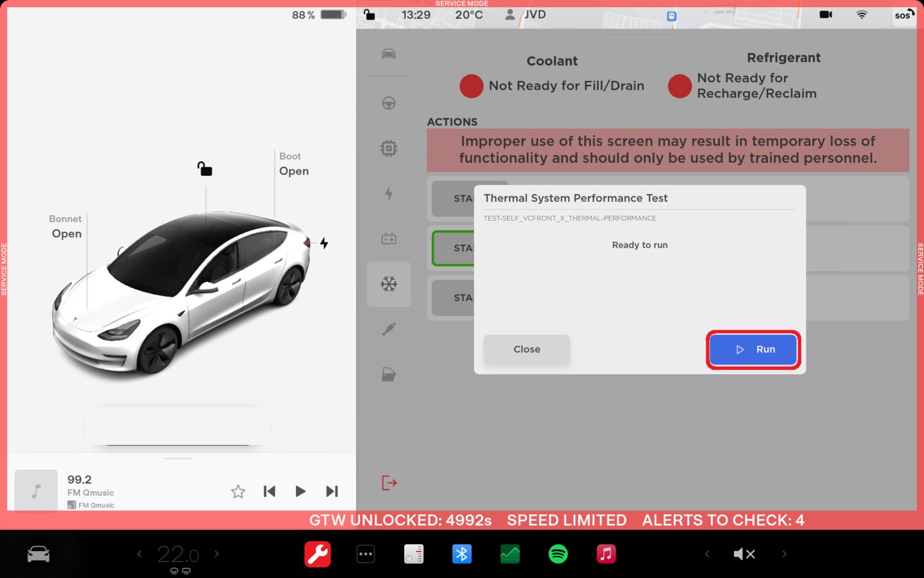The width and height of the screenshot is (924, 578).
Task: Open the JVD driver profile menu
Action: pyautogui.click(x=526, y=15)
